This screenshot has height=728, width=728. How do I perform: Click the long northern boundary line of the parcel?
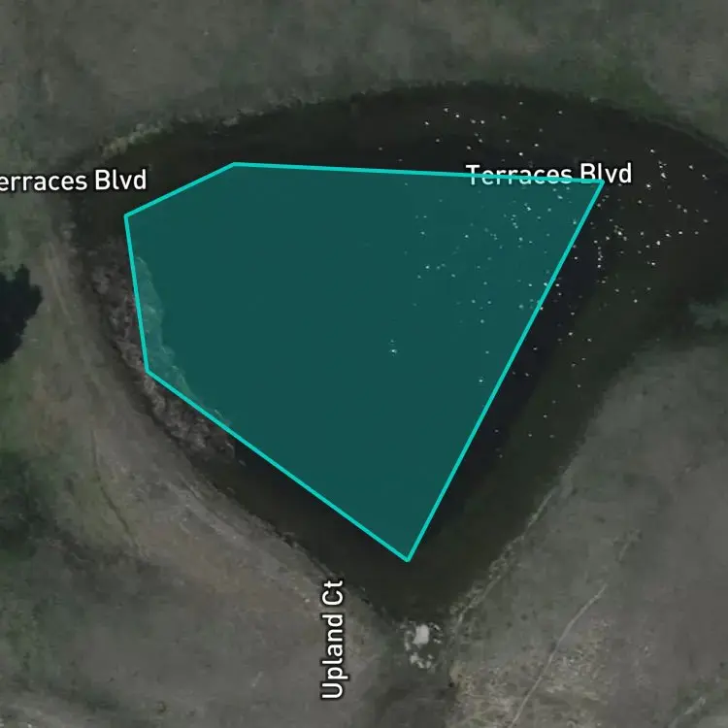coord(417,173)
